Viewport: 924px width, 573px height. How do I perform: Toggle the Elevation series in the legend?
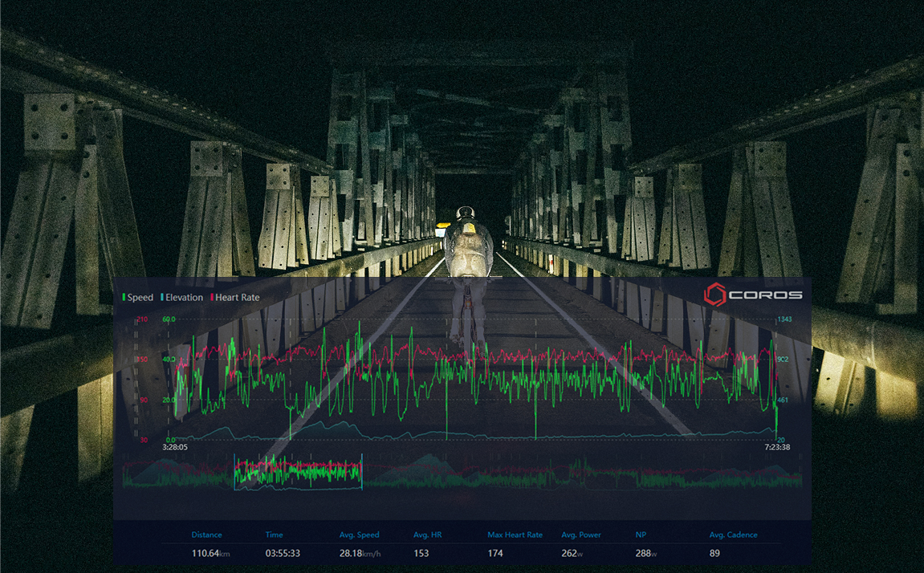(181, 298)
